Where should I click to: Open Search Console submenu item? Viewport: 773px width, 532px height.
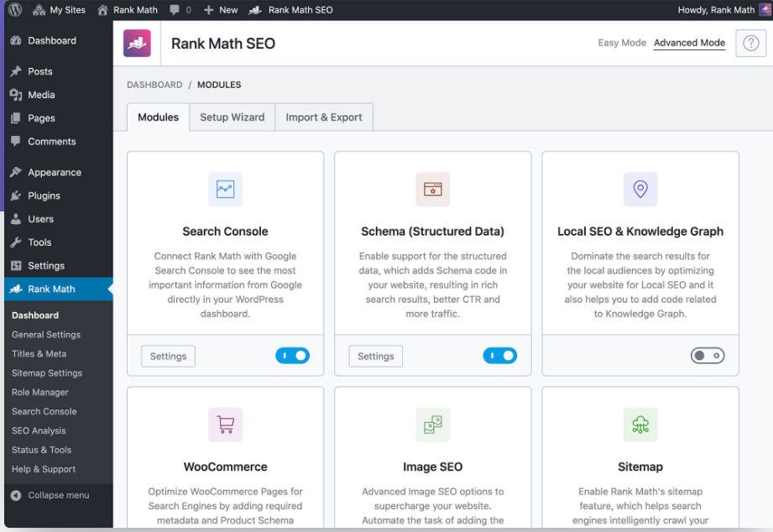pyautogui.click(x=44, y=411)
